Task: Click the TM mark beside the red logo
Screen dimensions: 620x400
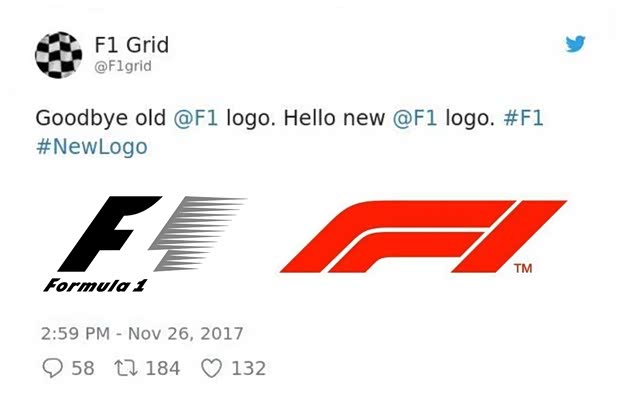Action: coord(522,268)
